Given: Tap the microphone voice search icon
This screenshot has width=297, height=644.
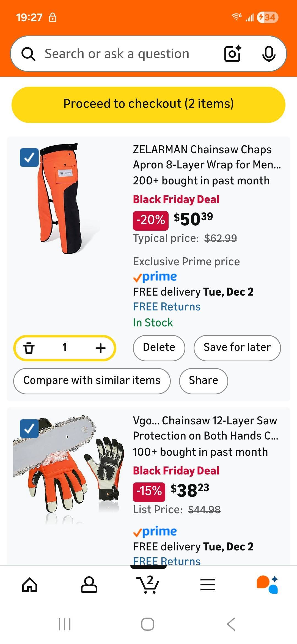Looking at the screenshot, I should click(x=269, y=54).
